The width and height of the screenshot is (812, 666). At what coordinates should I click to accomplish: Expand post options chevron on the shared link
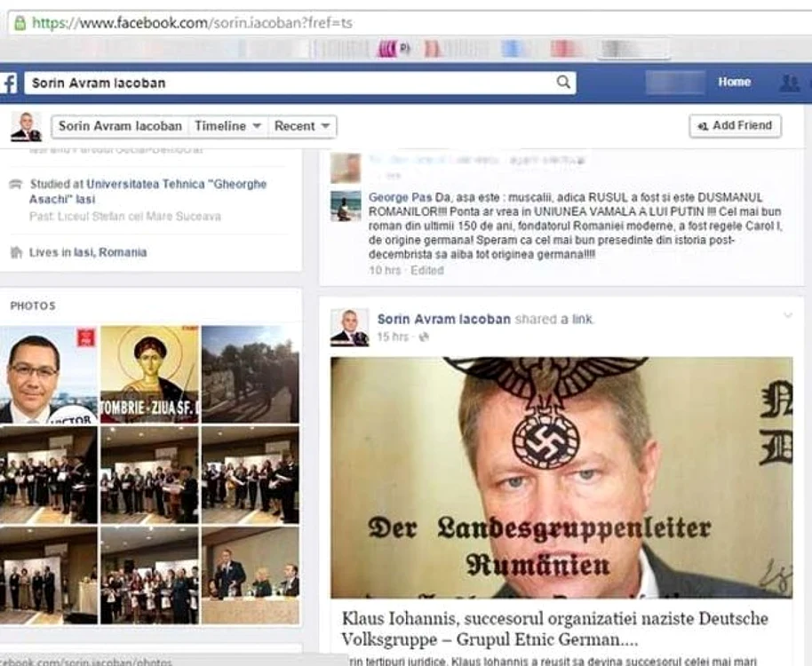(x=788, y=315)
